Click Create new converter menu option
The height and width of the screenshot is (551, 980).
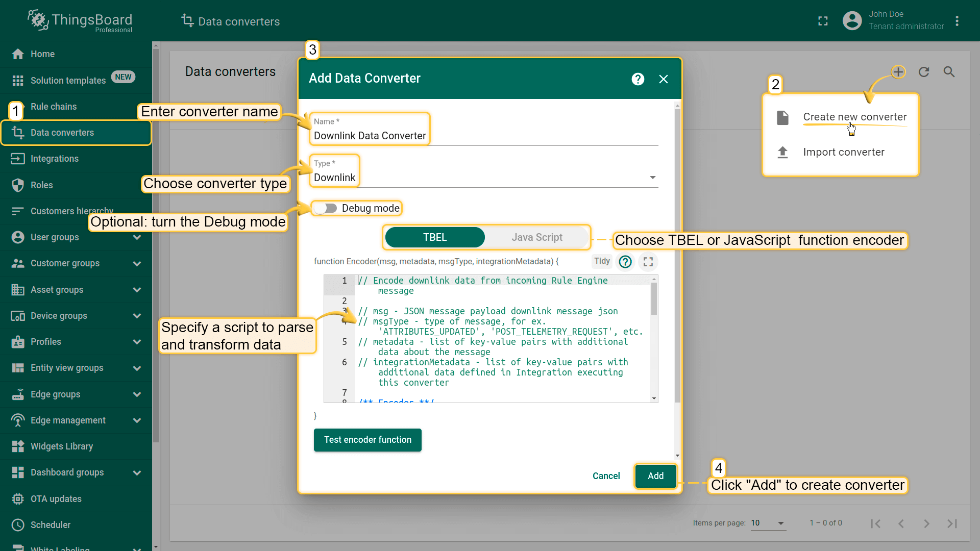[x=855, y=116]
